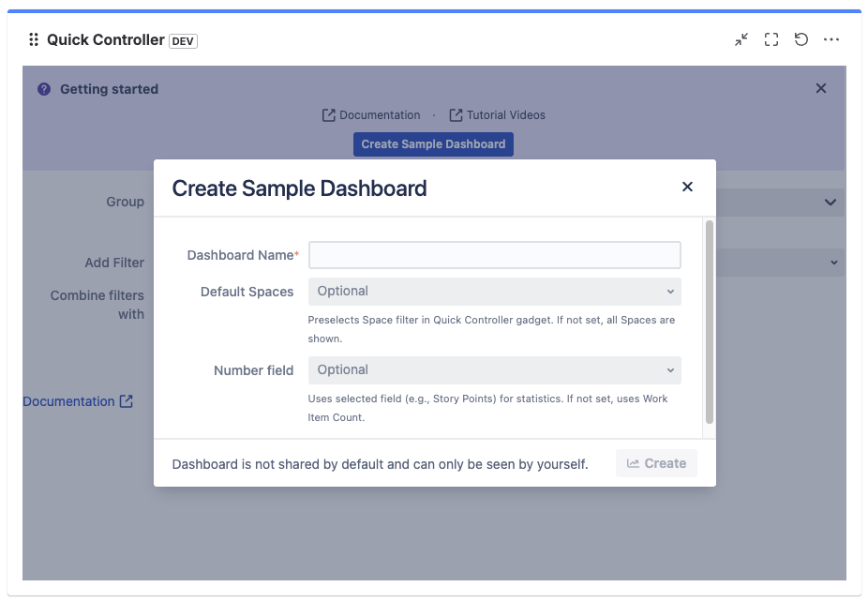Open the Number field dropdown
This screenshot has height=602, width=868.
click(x=494, y=370)
